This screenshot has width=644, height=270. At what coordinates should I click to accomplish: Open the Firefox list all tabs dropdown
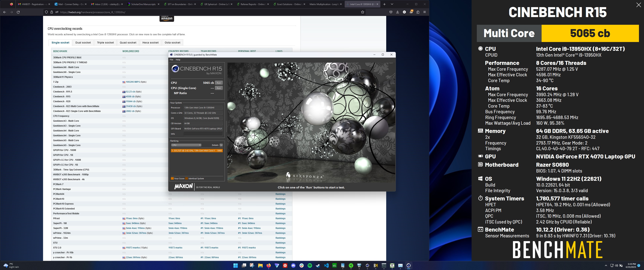tap(392, 4)
